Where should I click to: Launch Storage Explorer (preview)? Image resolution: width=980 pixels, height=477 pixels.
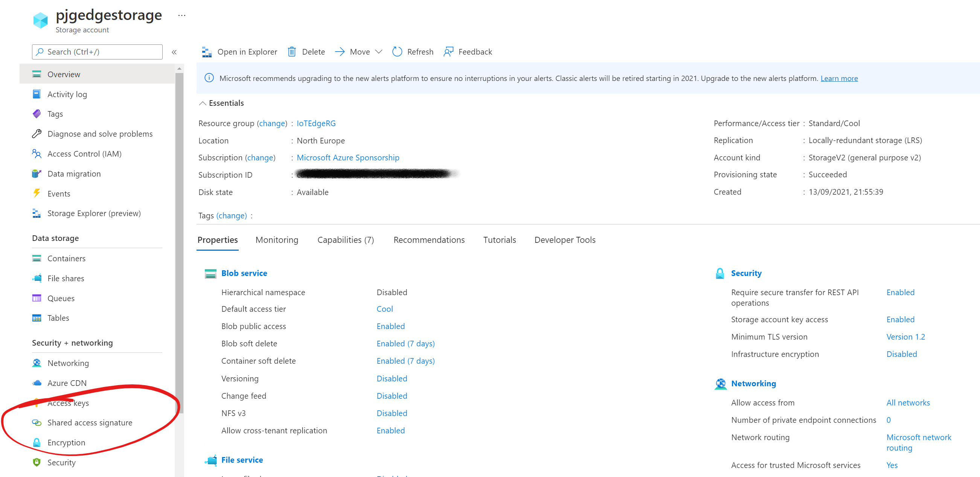coord(94,213)
